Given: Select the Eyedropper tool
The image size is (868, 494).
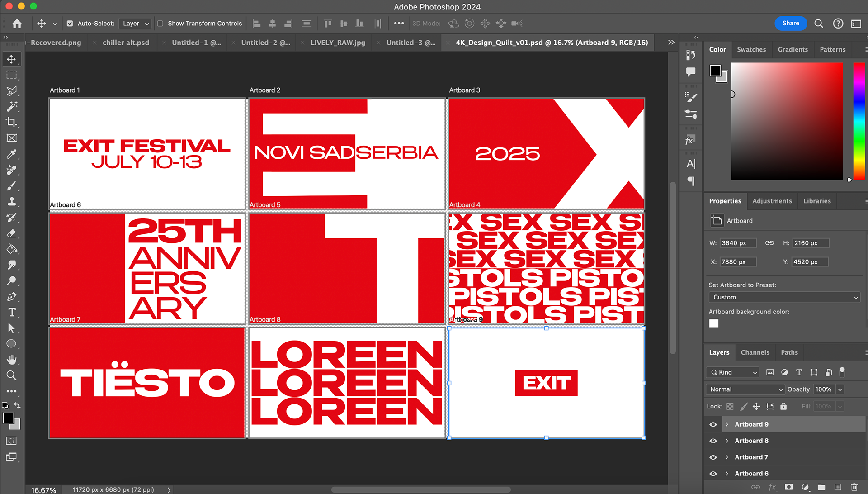Looking at the screenshot, I should pos(12,154).
